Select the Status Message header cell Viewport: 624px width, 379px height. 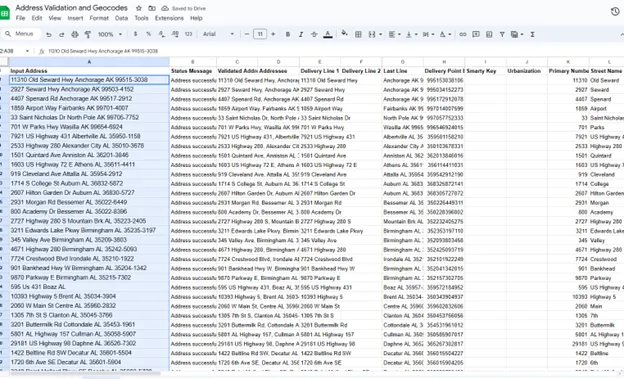[x=193, y=71]
